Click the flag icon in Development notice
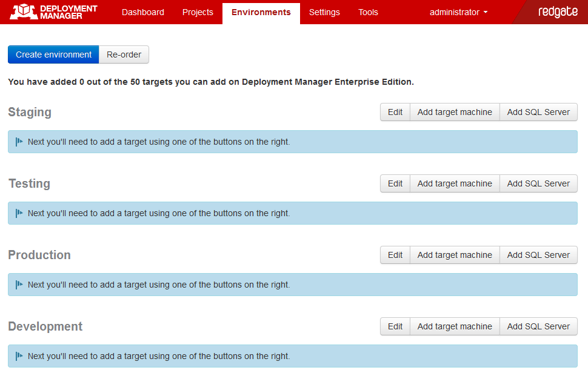Viewport: 588px width, 376px height. click(19, 356)
